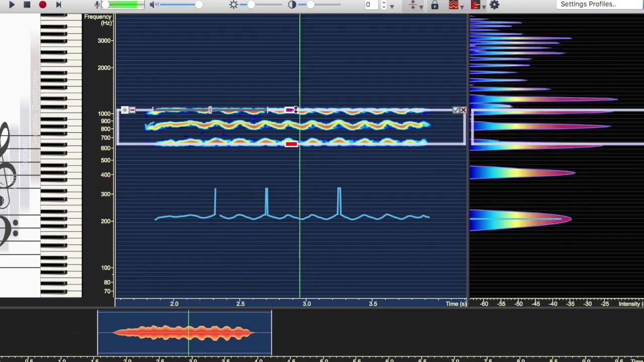The height and width of the screenshot is (362, 644).
Task: Click the green plus icon on the filter box
Action: (125, 110)
